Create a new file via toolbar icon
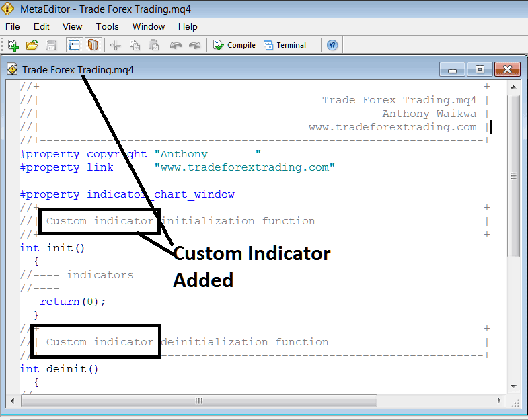Screen dimensions: 528x420 point(13,45)
